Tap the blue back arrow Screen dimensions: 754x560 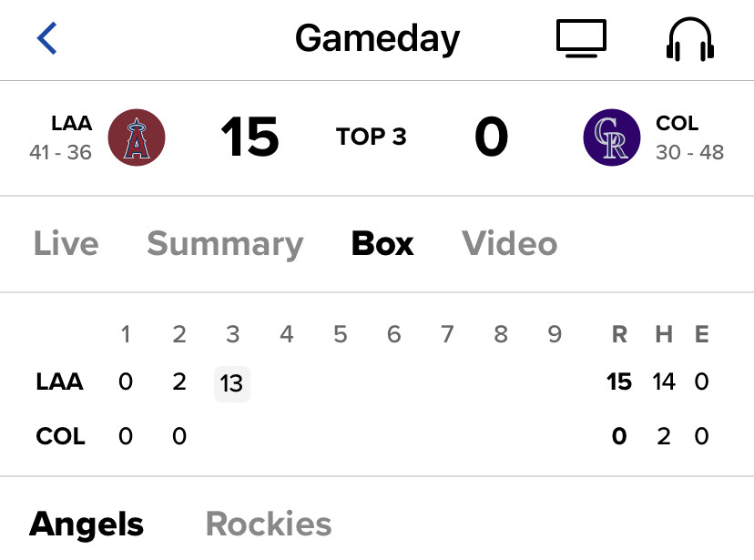click(x=47, y=38)
